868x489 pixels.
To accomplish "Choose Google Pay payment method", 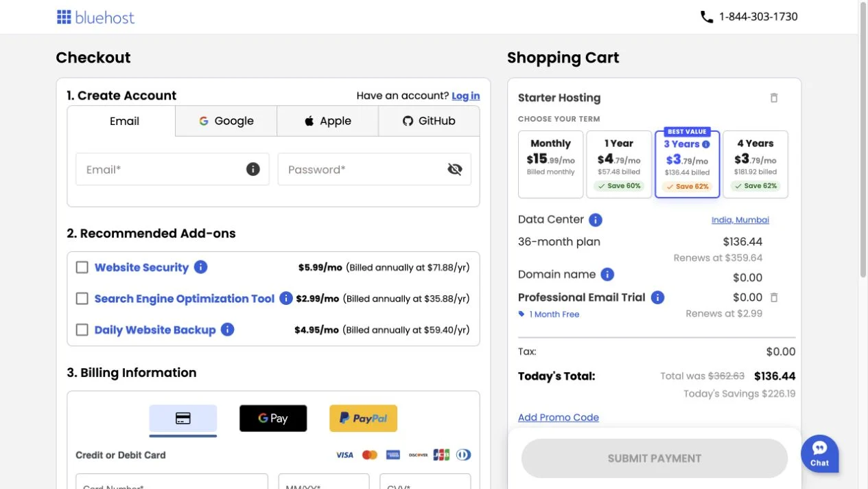I will pos(273,418).
